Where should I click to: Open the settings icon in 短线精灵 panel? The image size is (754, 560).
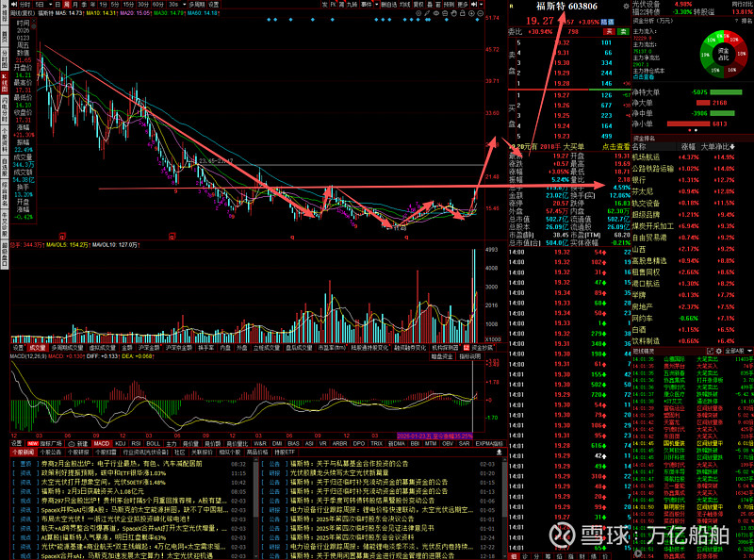pyautogui.click(x=719, y=352)
